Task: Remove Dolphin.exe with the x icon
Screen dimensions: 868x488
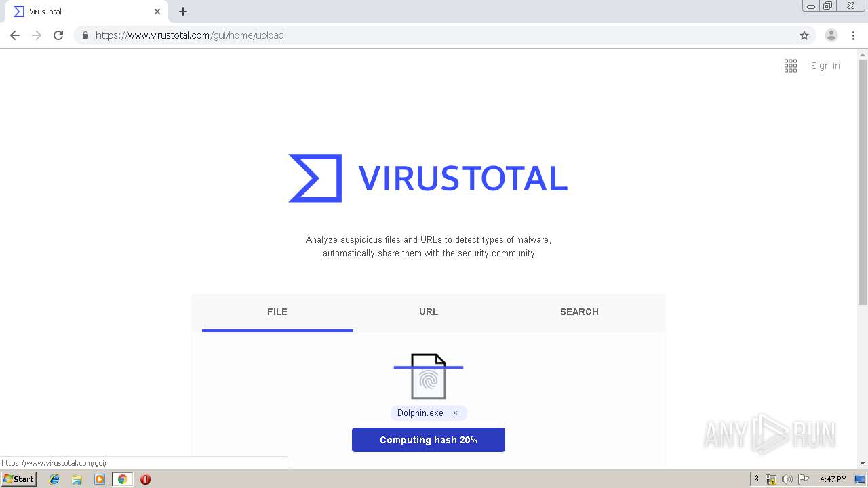Action: click(x=455, y=413)
